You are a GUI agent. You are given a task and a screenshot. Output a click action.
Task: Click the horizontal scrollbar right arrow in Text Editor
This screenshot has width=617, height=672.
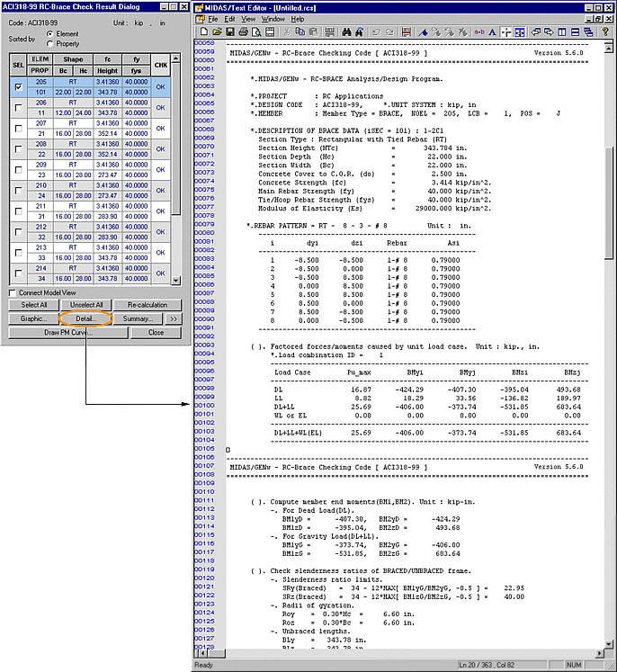coord(600,653)
